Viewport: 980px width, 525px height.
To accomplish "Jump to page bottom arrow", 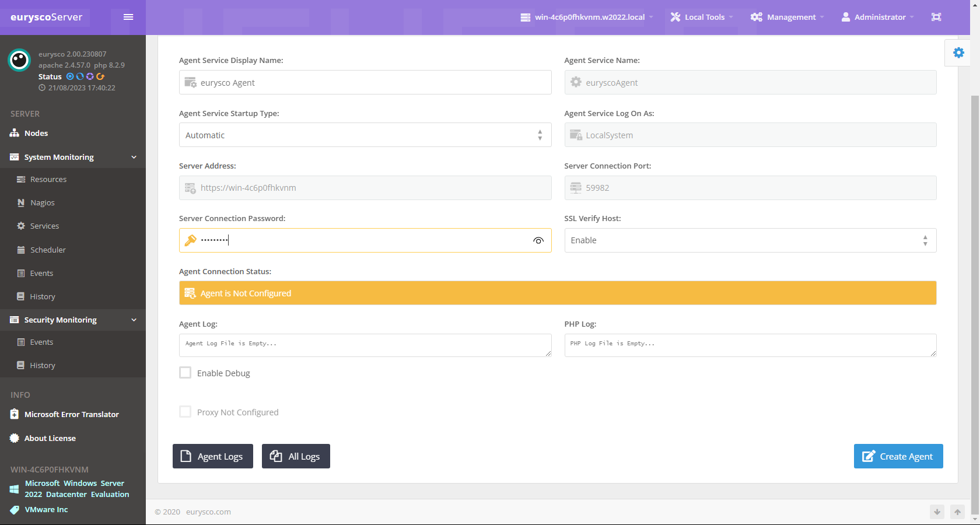I will 937,512.
